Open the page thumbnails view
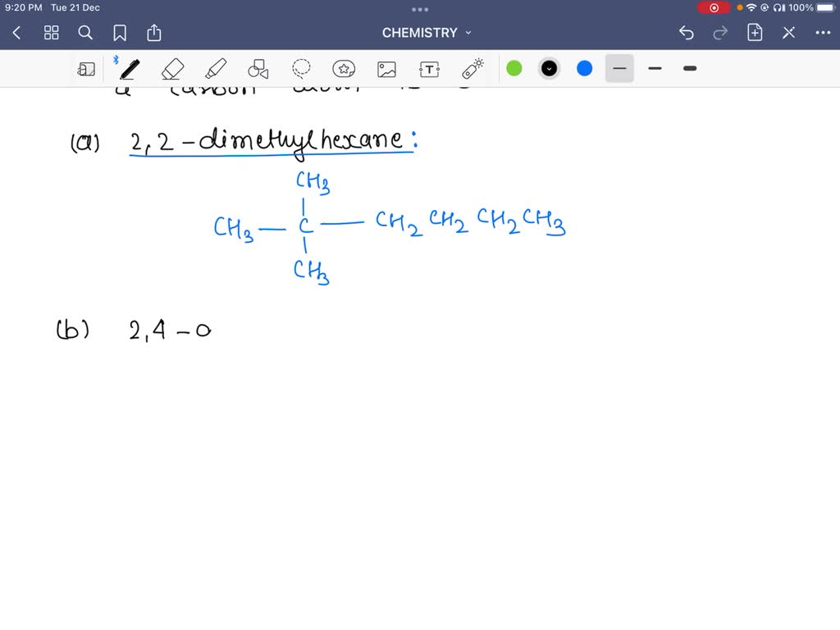The width and height of the screenshot is (840, 630). pyautogui.click(x=51, y=33)
